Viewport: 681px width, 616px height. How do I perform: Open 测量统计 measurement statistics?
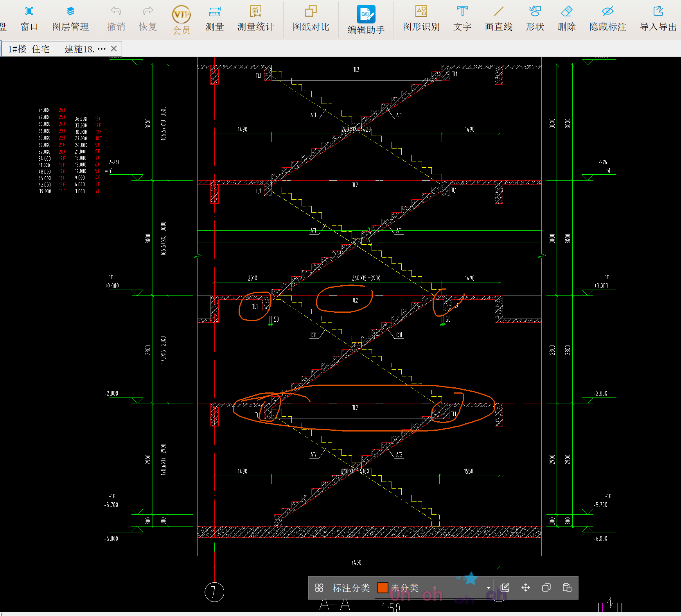[x=256, y=18]
